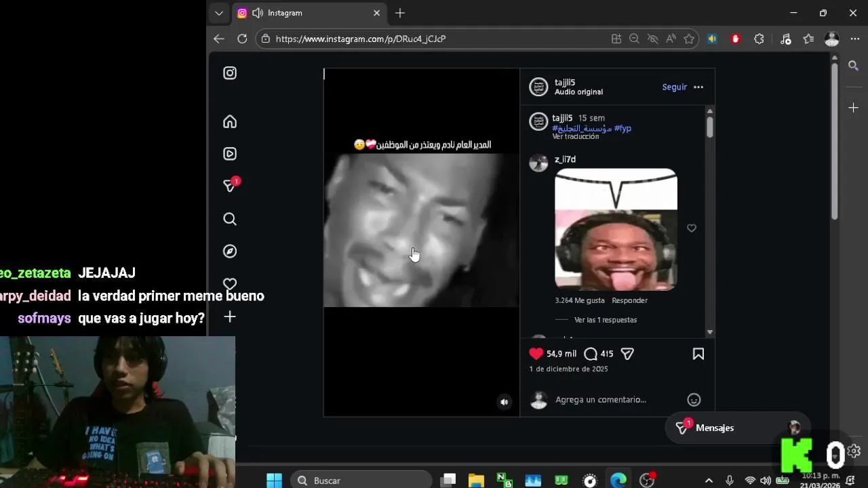
Task: Click the zoom out magnifier in address bar
Action: tap(635, 39)
